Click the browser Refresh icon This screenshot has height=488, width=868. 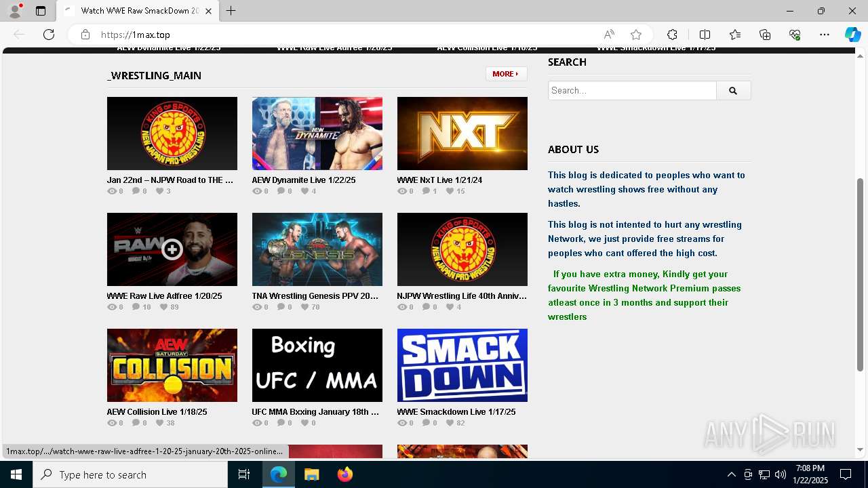49,35
